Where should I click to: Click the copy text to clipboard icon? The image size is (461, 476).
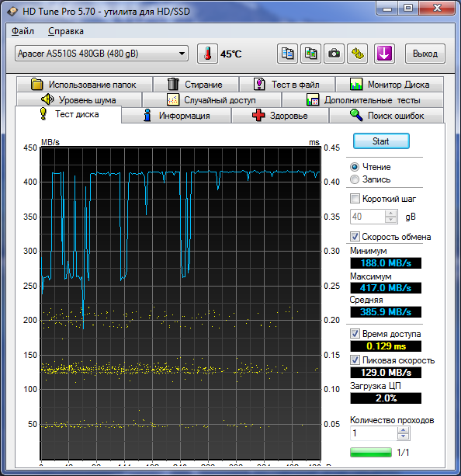287,54
